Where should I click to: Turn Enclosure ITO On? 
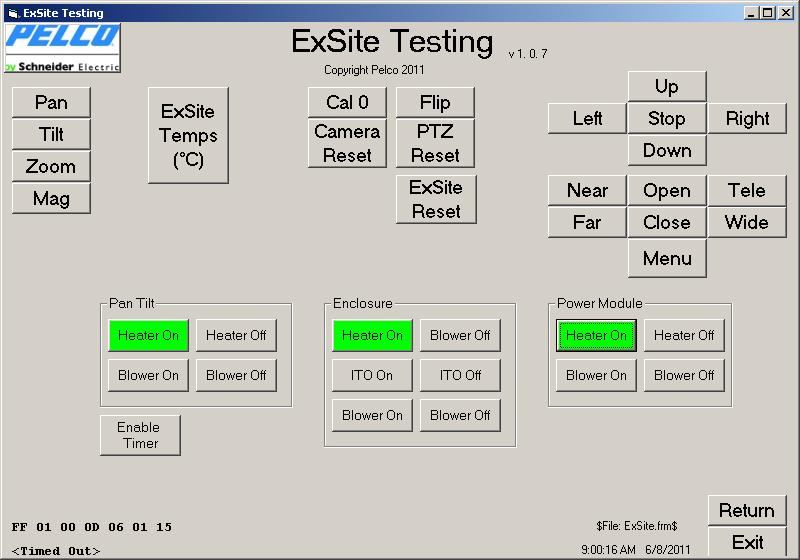point(372,375)
